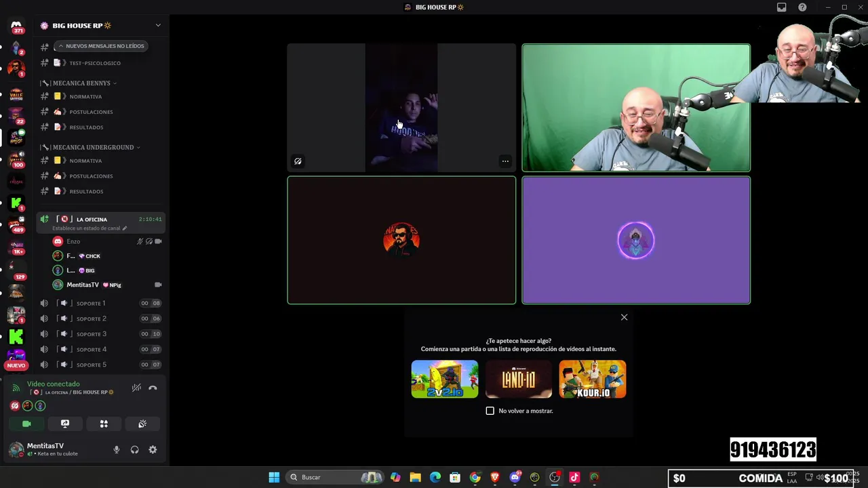
Task: Open the MentitasTV user profile panel
Action: pos(53,449)
